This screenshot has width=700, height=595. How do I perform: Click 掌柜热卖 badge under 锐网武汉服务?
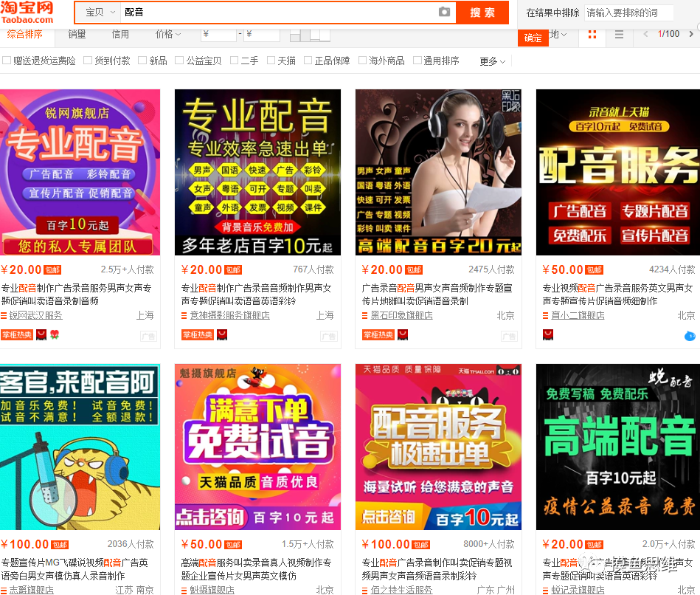(17, 335)
